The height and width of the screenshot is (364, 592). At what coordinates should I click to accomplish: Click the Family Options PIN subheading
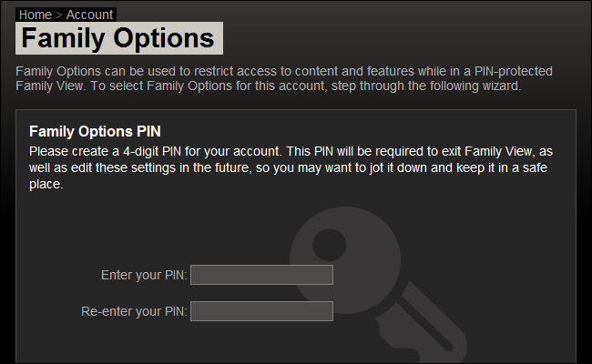(96, 131)
